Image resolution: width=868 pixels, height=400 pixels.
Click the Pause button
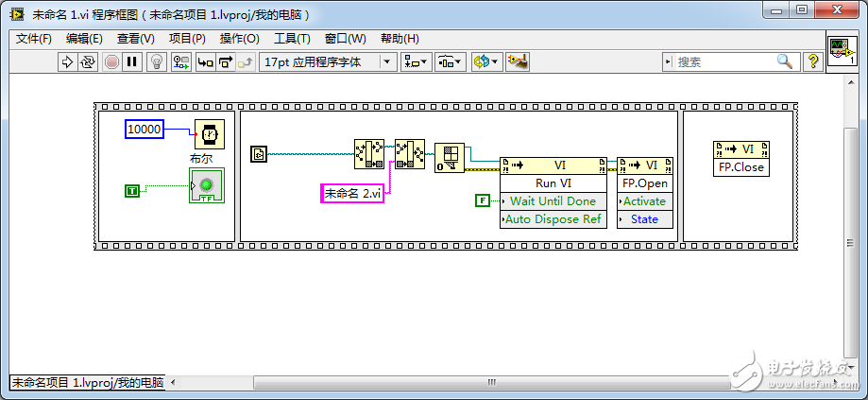pos(131,61)
